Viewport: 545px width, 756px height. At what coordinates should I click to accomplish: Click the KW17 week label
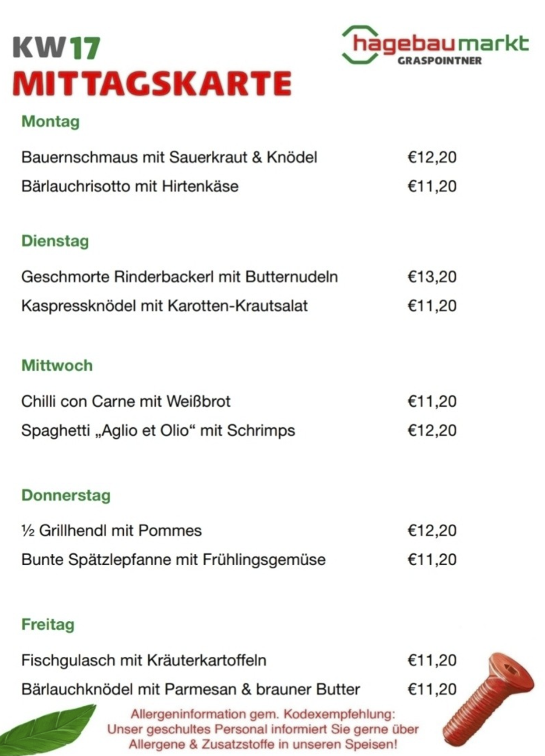[56, 48]
